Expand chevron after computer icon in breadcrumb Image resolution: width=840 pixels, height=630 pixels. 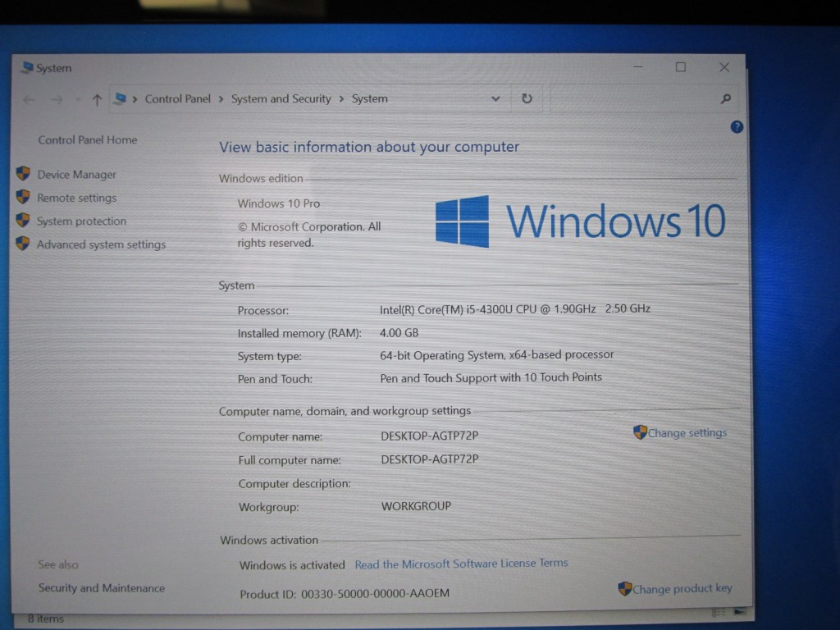tap(135, 99)
